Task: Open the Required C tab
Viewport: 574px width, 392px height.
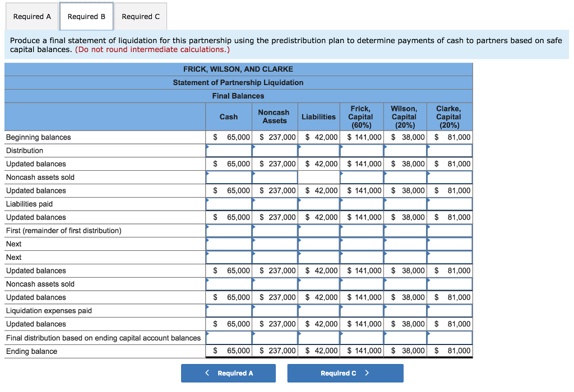Action: click(x=141, y=16)
